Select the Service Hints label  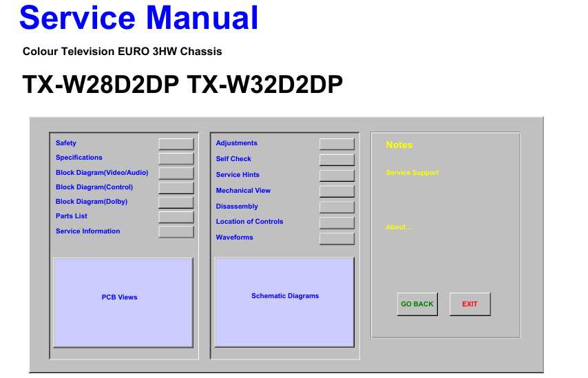(238, 174)
